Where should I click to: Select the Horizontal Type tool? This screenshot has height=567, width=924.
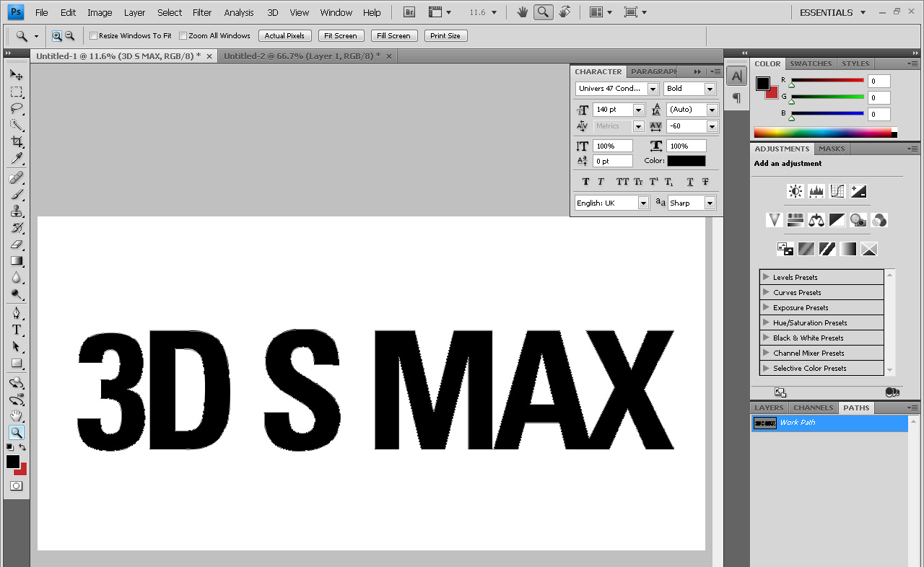(16, 330)
